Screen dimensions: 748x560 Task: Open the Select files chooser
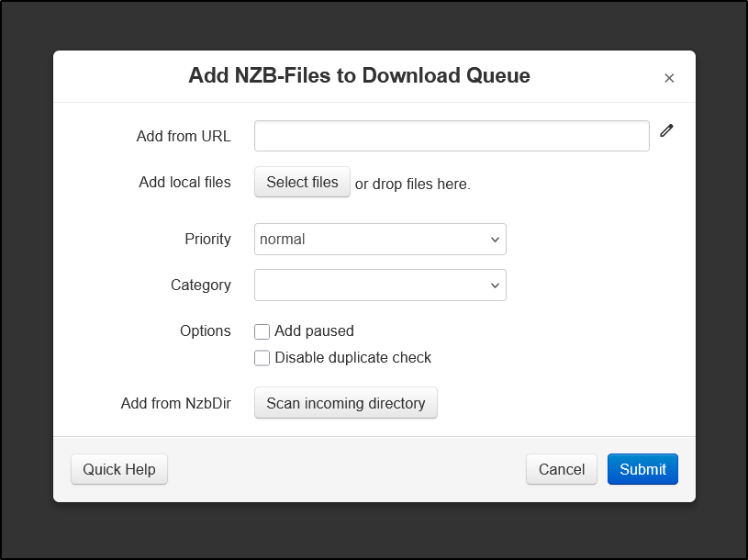click(x=302, y=182)
